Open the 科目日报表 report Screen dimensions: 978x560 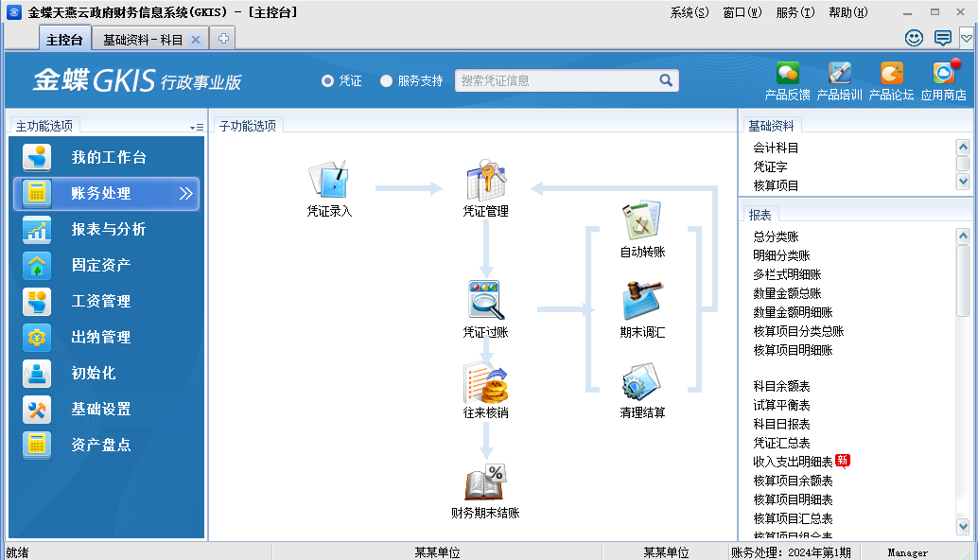pyautogui.click(x=781, y=424)
